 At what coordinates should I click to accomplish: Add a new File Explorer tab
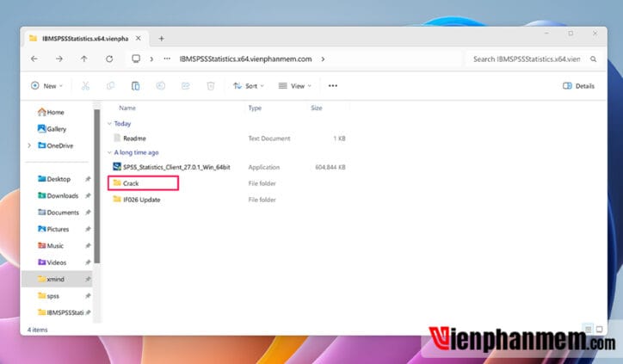[161, 39]
